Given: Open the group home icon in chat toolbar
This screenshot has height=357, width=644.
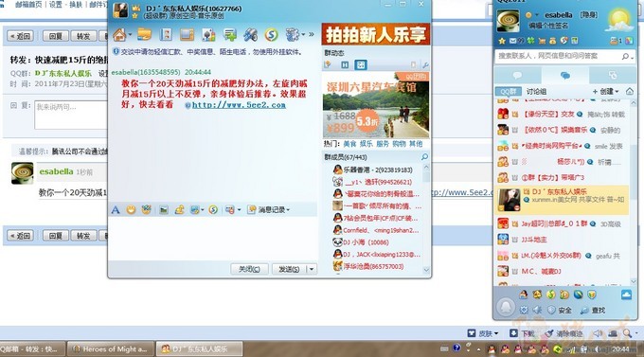Looking at the screenshot, I should pos(119,35).
